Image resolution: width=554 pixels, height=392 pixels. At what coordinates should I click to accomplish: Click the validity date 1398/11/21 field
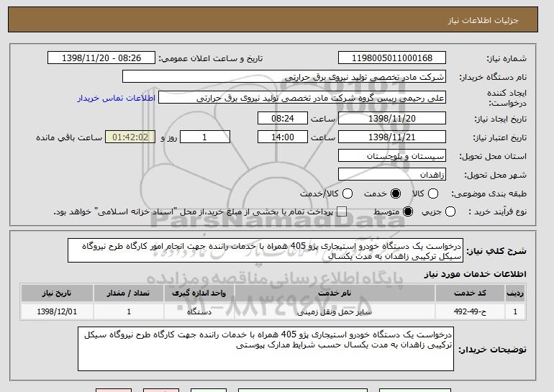[392, 137]
